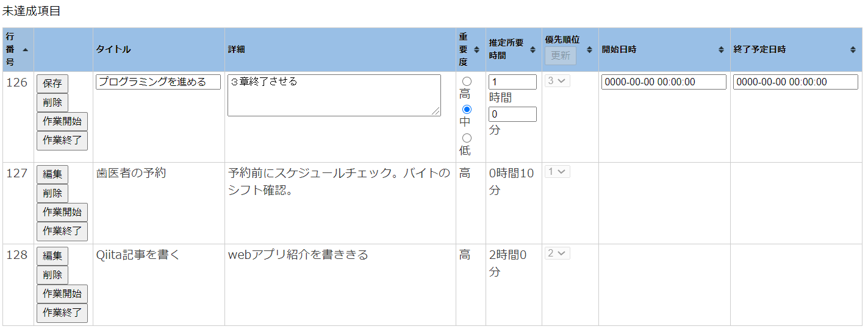
Task: Open priority dropdown in row 128
Action: click(x=558, y=253)
